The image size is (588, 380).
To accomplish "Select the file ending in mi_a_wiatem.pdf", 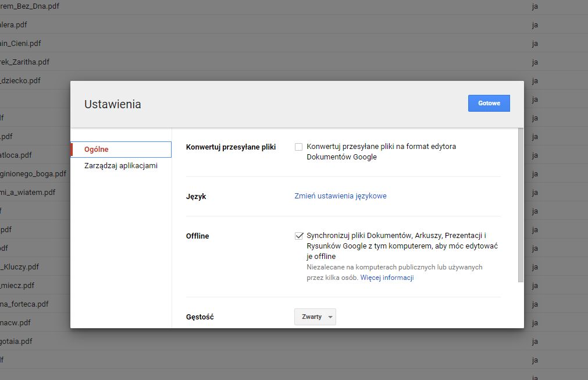I will 28,192.
